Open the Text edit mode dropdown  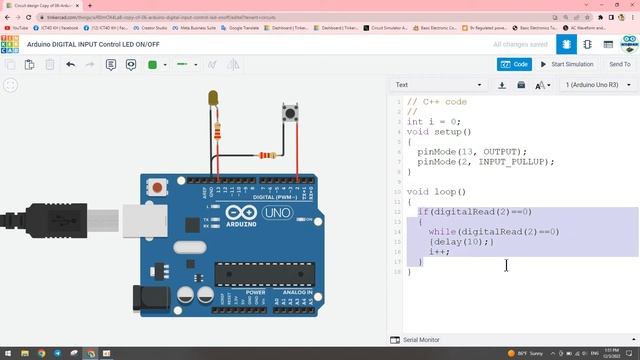tap(438, 85)
